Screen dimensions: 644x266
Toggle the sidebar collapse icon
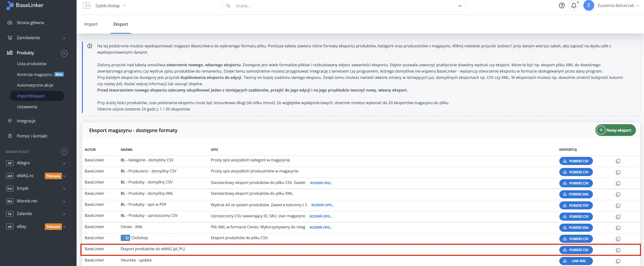pos(86,5)
